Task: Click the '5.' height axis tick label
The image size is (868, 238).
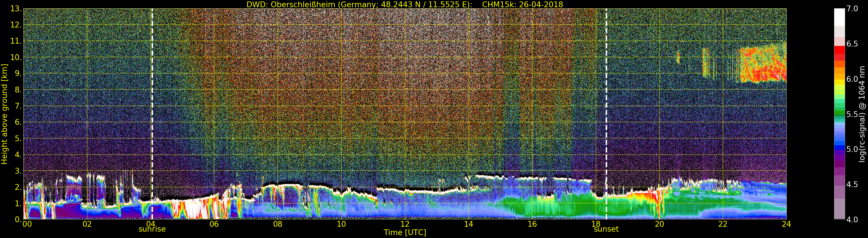Action: (18, 138)
